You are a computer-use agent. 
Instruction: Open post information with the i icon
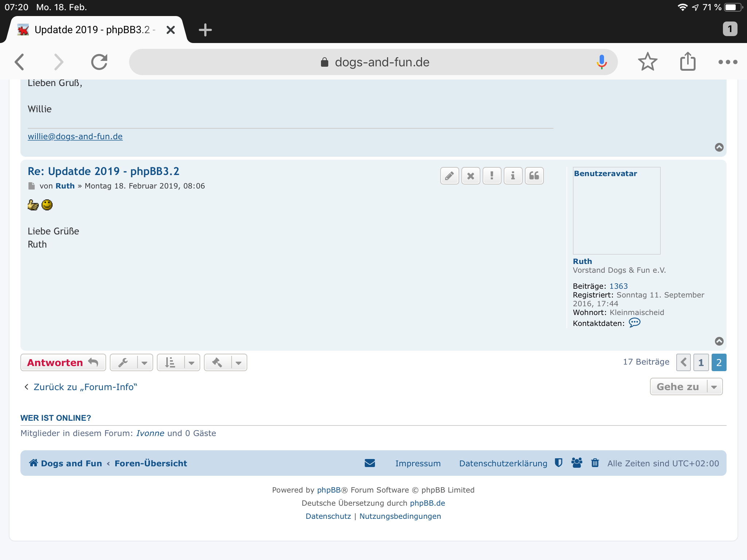coord(513,176)
